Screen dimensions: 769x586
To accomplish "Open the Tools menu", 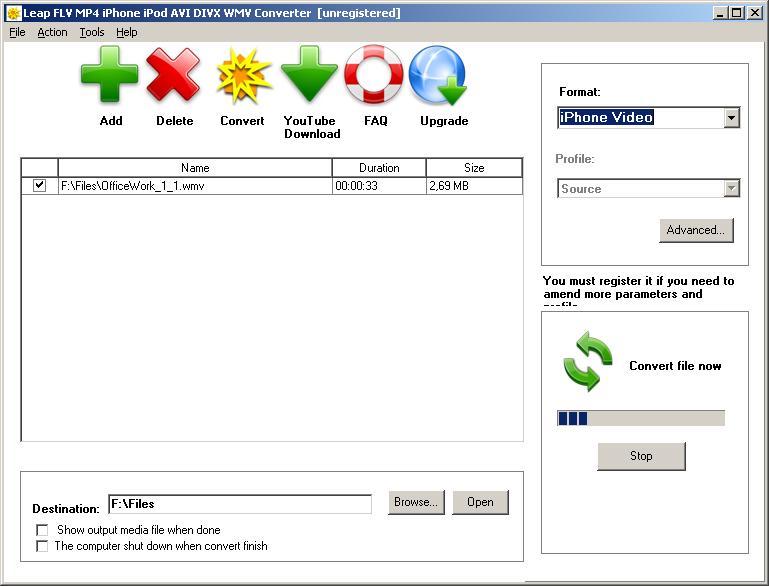I will 92,32.
